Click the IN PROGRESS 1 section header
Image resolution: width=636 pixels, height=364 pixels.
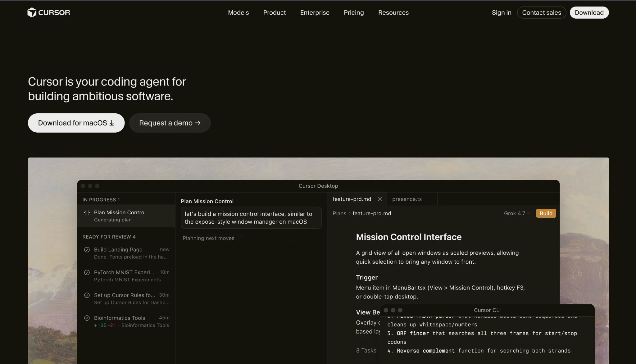tap(101, 200)
